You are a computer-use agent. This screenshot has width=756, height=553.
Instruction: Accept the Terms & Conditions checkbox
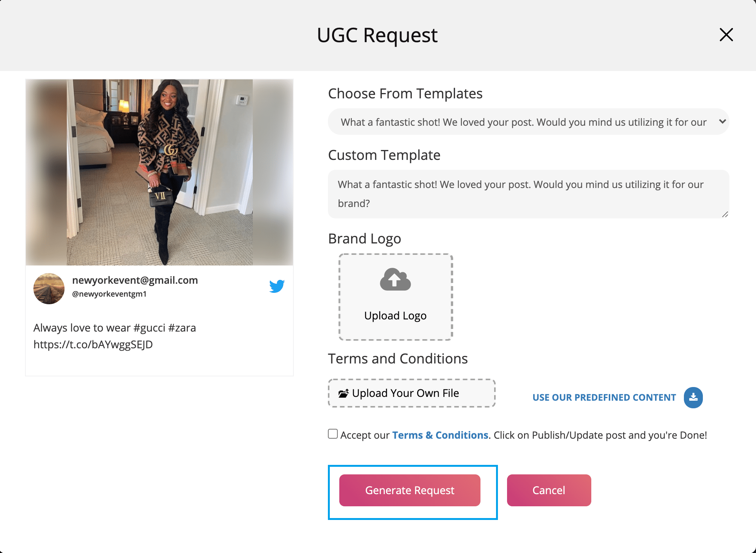point(333,434)
